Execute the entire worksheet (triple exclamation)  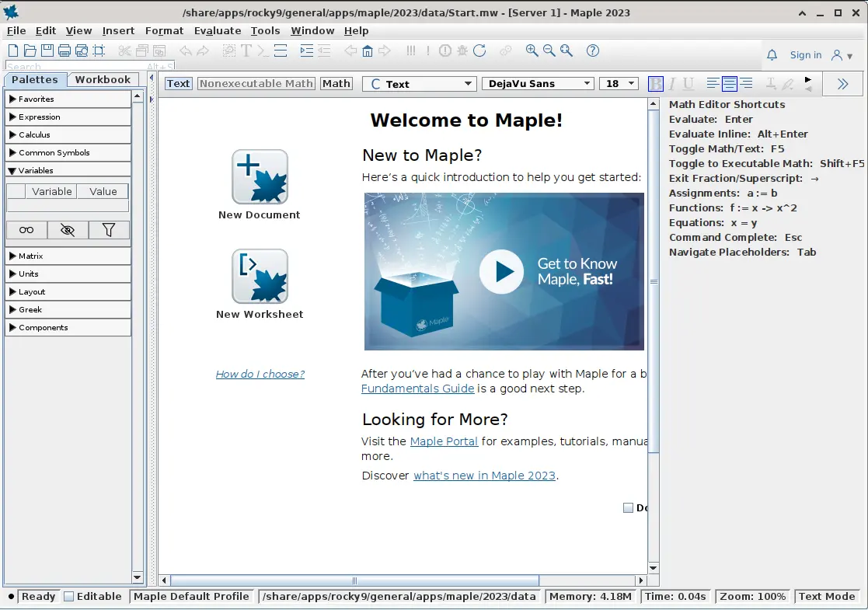pyautogui.click(x=411, y=51)
